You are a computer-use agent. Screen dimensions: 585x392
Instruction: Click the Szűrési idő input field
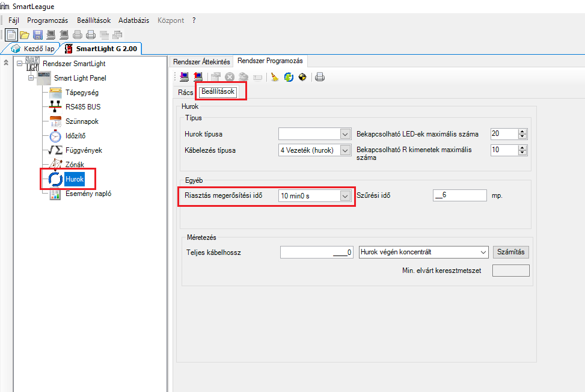point(459,195)
